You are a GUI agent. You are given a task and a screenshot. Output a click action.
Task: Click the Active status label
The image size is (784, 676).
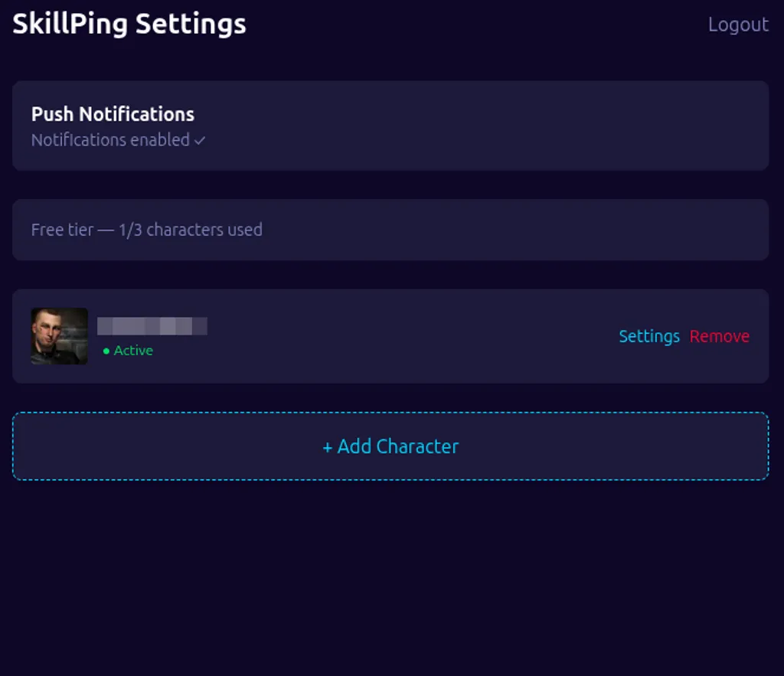(134, 351)
